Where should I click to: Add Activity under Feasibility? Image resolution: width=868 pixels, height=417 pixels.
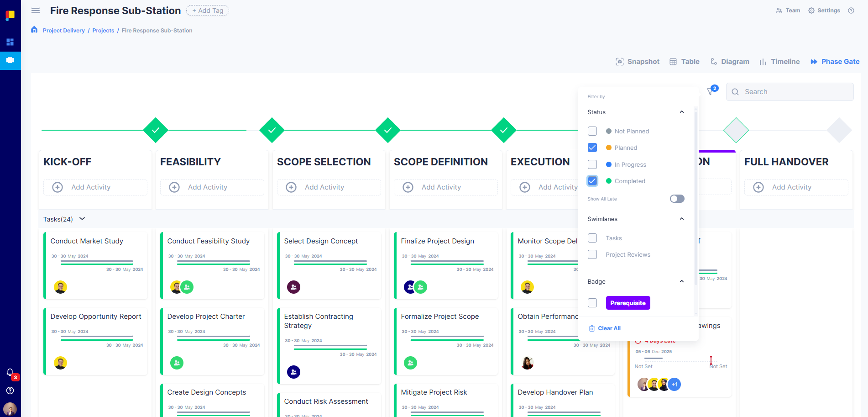[x=212, y=187]
